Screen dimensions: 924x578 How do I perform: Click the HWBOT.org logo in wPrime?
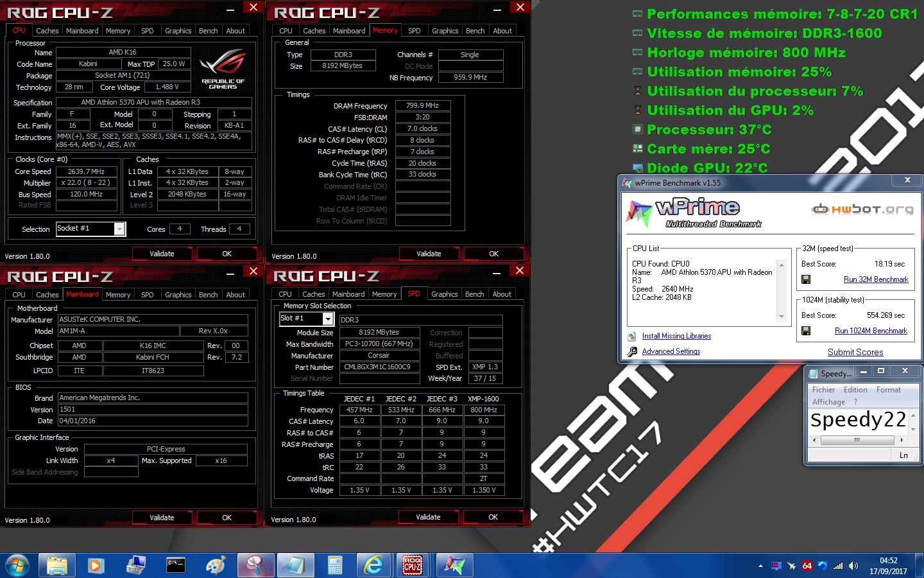click(862, 209)
